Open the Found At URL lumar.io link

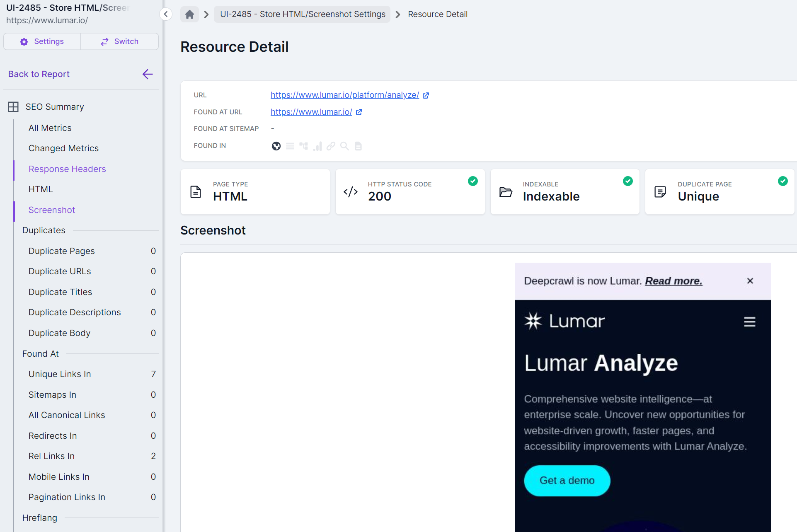tap(311, 112)
